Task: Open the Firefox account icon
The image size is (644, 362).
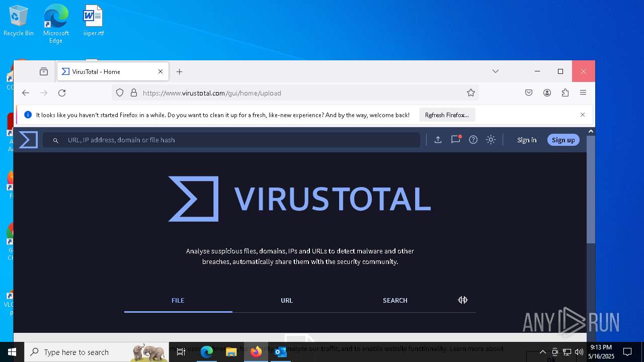Action: [547, 93]
